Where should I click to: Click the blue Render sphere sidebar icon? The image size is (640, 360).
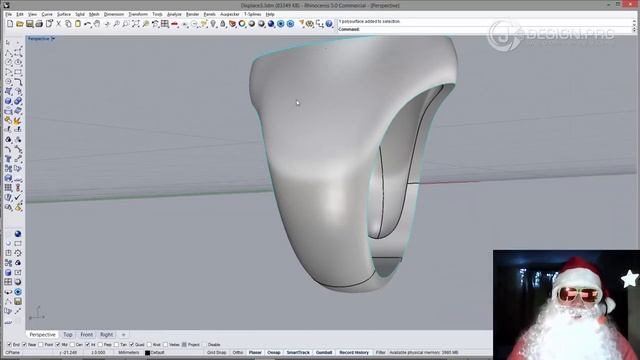pyautogui.click(x=18, y=234)
